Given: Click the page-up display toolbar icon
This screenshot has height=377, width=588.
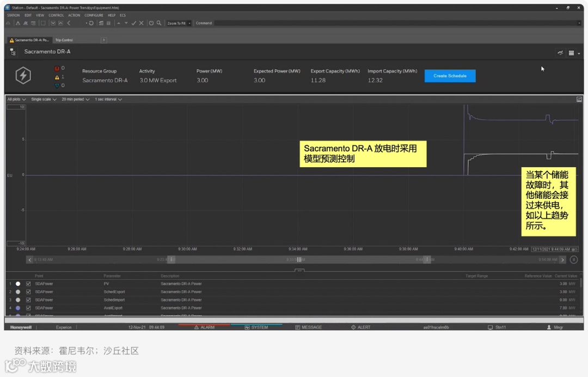Looking at the screenshot, I should click(61, 23).
